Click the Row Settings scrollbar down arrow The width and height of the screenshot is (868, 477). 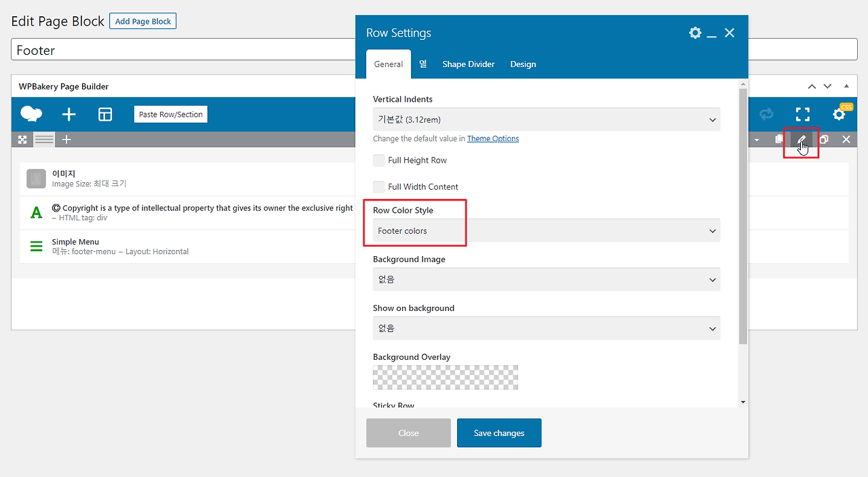[x=743, y=402]
